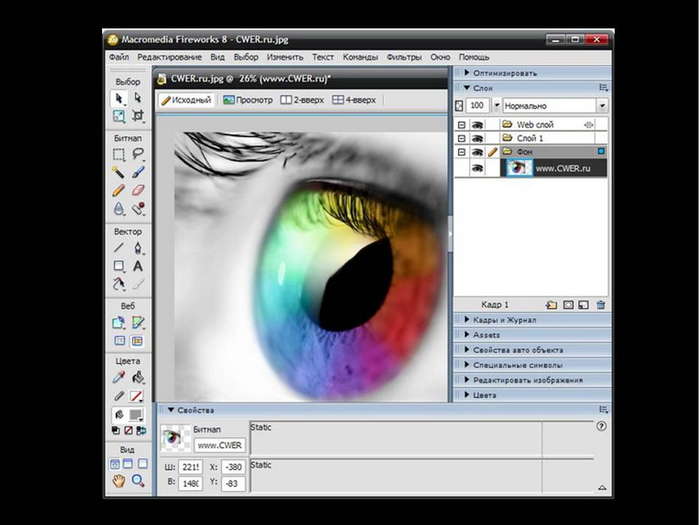Image resolution: width=700 pixels, height=525 pixels.
Task: Switch to the 4-вверх view tab
Action: pos(354,100)
